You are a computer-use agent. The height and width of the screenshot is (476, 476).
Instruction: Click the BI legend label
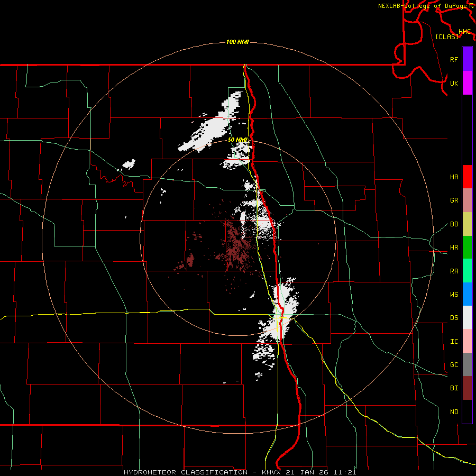click(454, 388)
